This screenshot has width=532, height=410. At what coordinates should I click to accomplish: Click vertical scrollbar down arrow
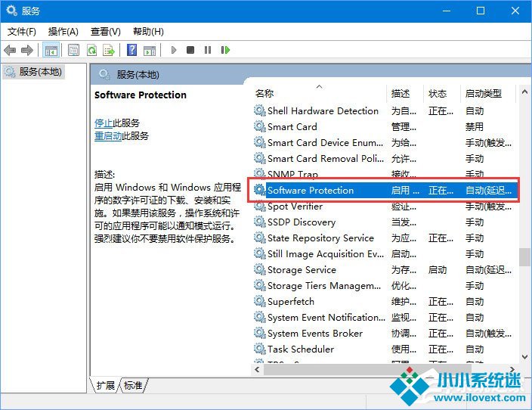pyautogui.click(x=524, y=356)
